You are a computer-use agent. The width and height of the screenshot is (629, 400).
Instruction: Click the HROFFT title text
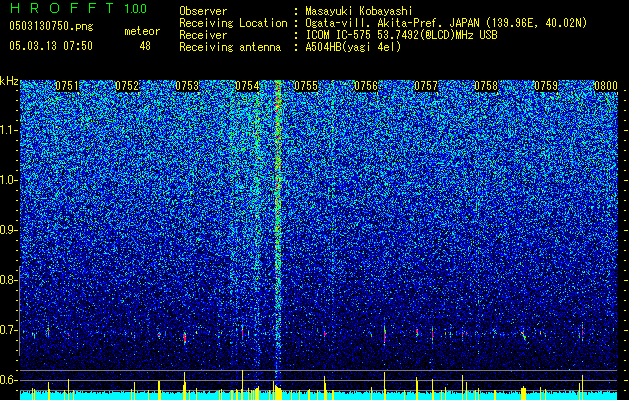pyautogui.click(x=62, y=8)
